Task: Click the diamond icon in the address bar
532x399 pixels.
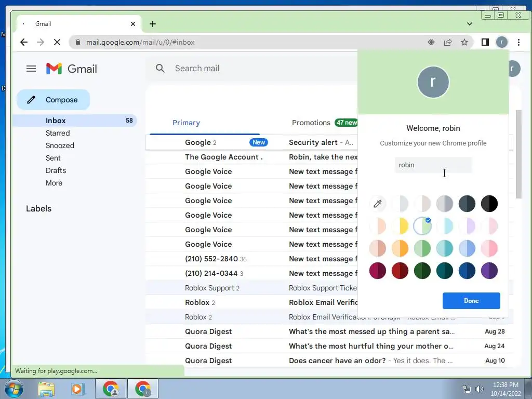Action: (431, 42)
